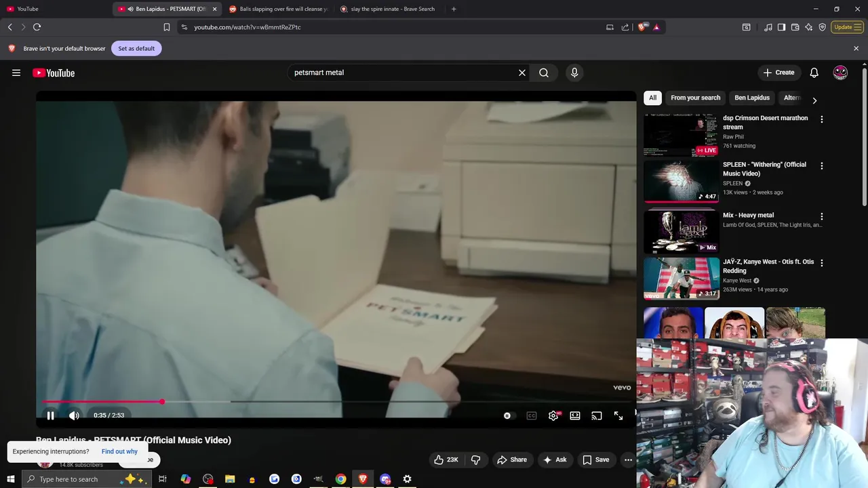Open a new browser tab
The image size is (868, 488).
454,9
